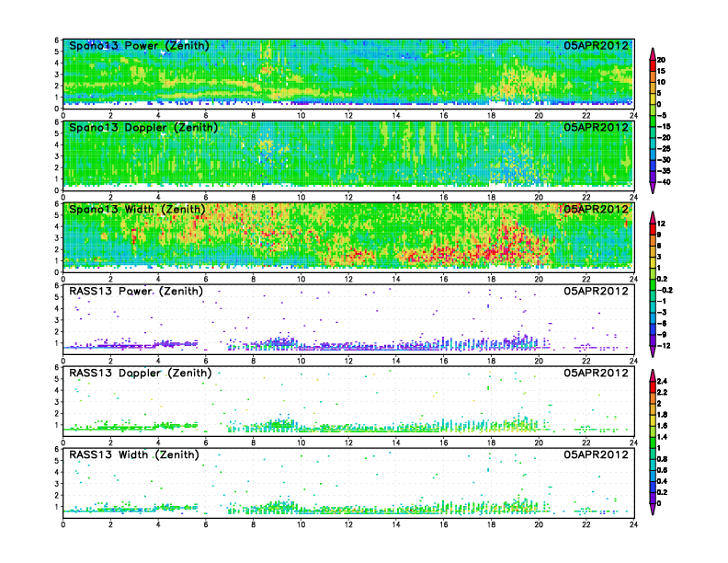
Task: Click the 05APR2012 date in RASS13 Power panel
Action: [x=596, y=292]
